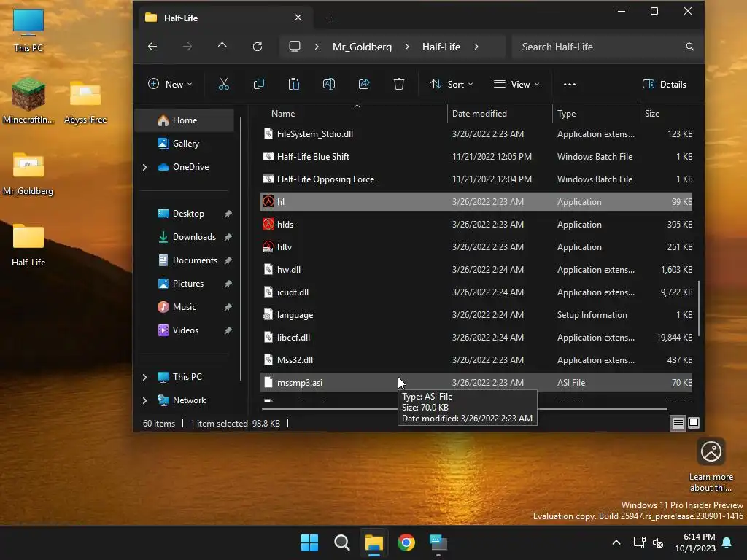Open taskbar Search
747x560 pixels.
(x=341, y=542)
